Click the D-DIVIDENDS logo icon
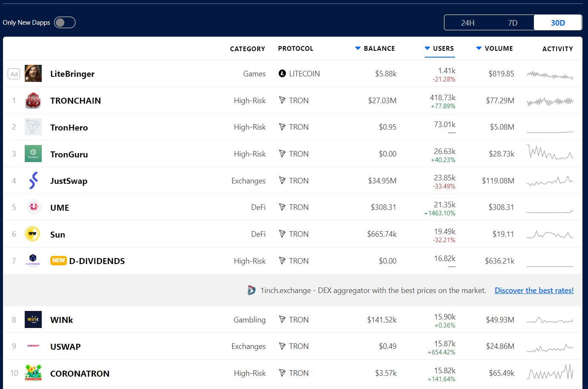 coord(33,260)
